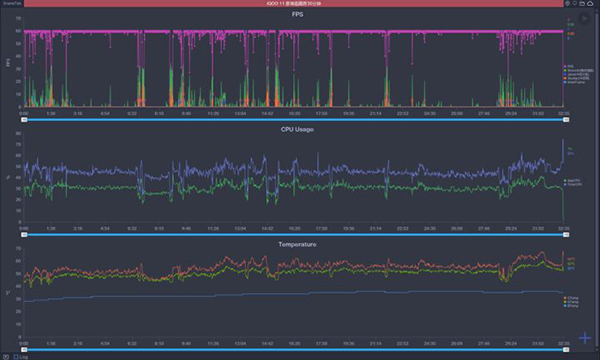Click the 24:30 time label under Temperature chart
600x360 pixels.
430,344
